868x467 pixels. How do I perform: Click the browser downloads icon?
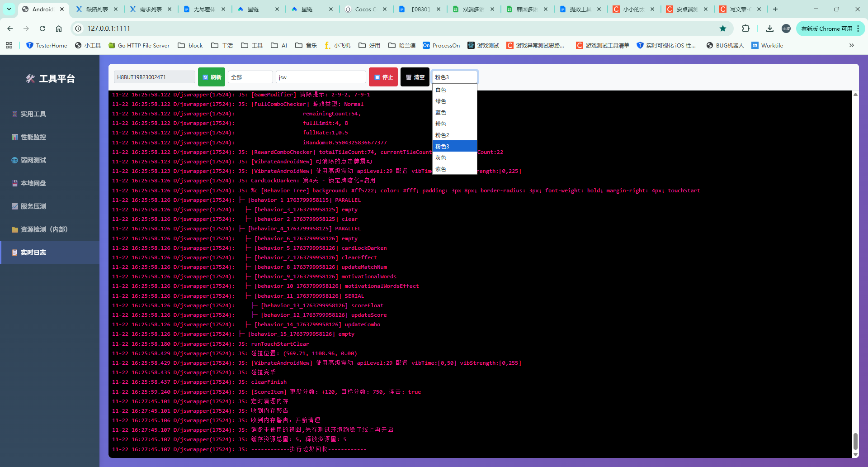769,28
